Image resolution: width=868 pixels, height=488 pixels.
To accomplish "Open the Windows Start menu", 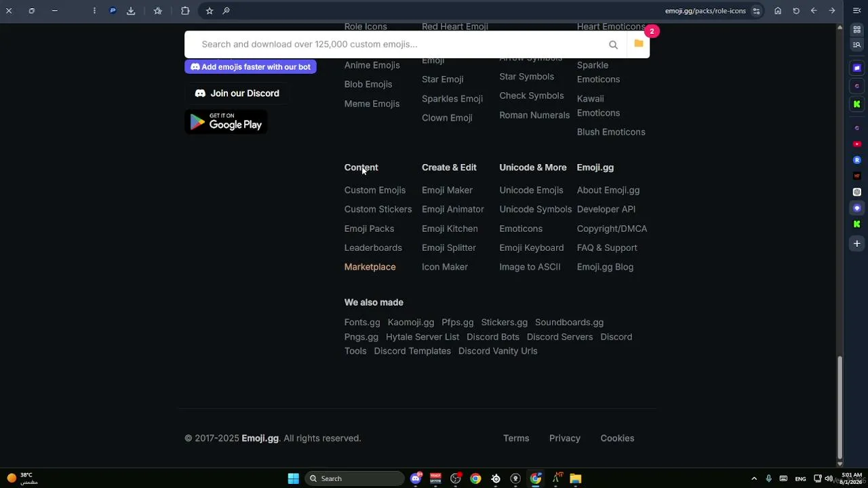I will pyautogui.click(x=294, y=479).
